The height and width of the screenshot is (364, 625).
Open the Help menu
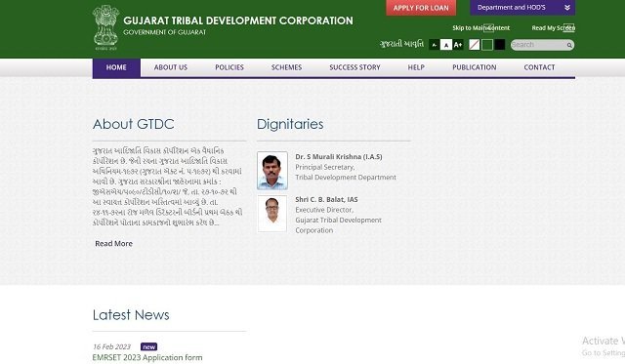[416, 67]
